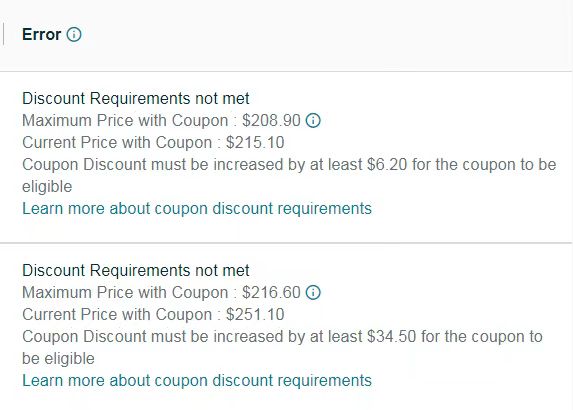Click the word eligible in first error
Viewport: 573px width, 410px height.
pos(47,187)
